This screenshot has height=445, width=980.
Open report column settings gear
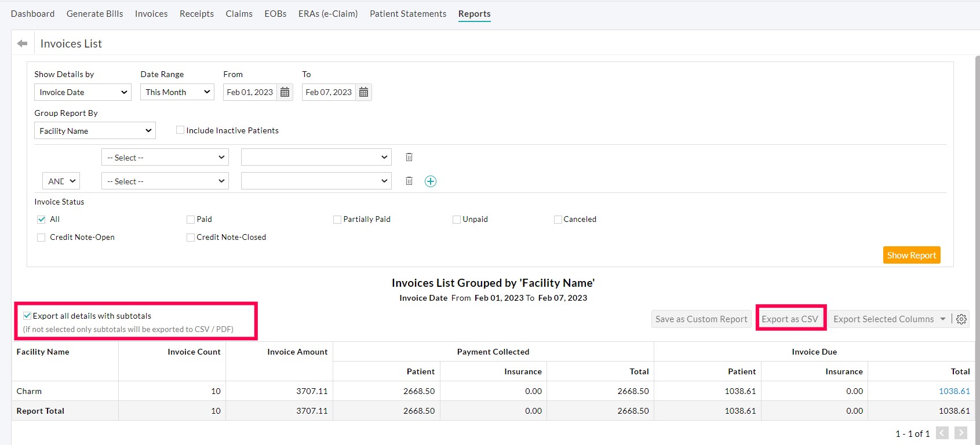tap(961, 319)
